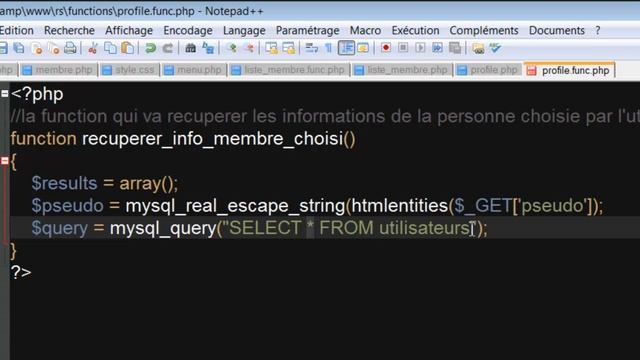
Task: Click the Zoom Out toolbar icon
Action: click(249, 48)
